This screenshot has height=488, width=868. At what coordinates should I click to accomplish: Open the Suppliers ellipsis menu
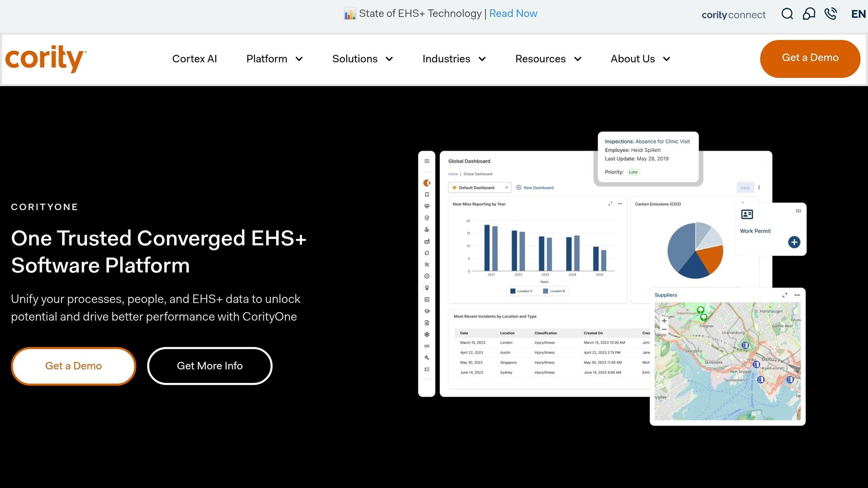click(797, 295)
